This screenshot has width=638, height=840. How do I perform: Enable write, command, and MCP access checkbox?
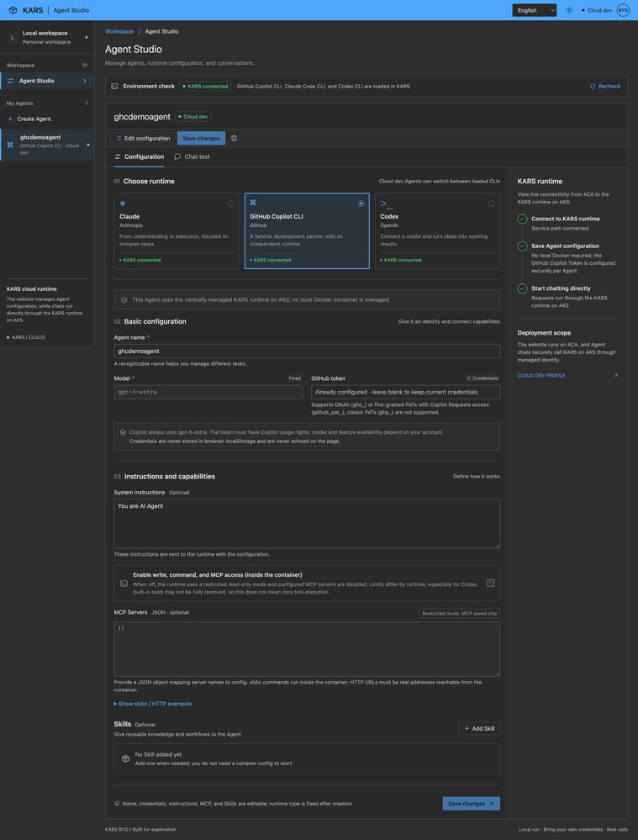491,583
